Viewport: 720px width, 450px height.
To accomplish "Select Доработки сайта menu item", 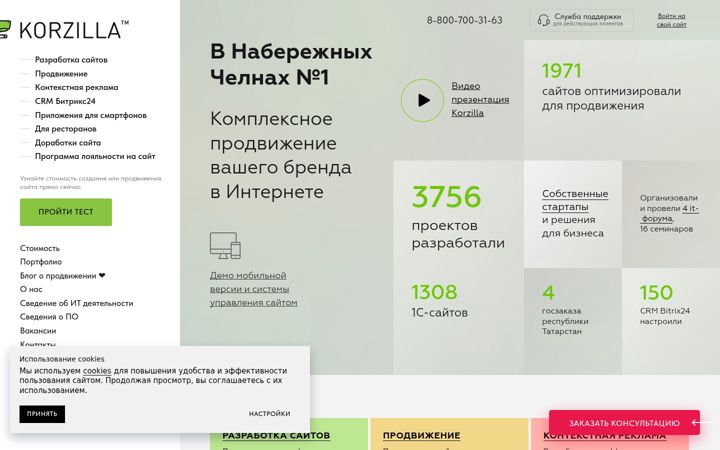I will tap(68, 143).
